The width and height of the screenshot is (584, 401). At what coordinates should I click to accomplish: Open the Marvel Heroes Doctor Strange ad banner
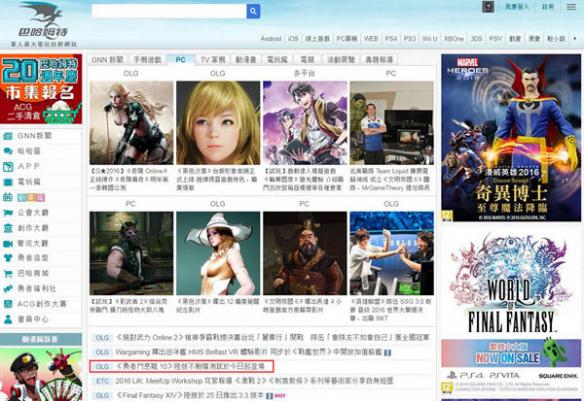point(511,138)
